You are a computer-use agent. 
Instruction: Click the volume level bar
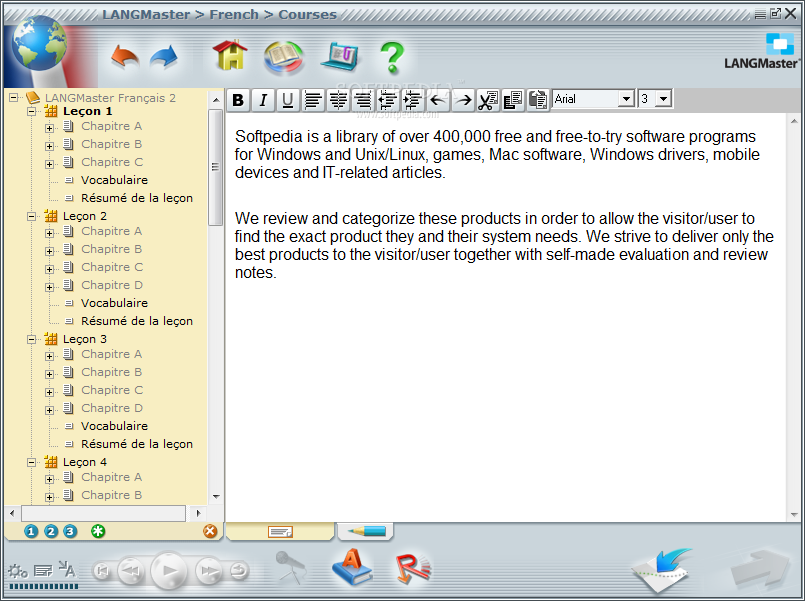[x=44, y=586]
